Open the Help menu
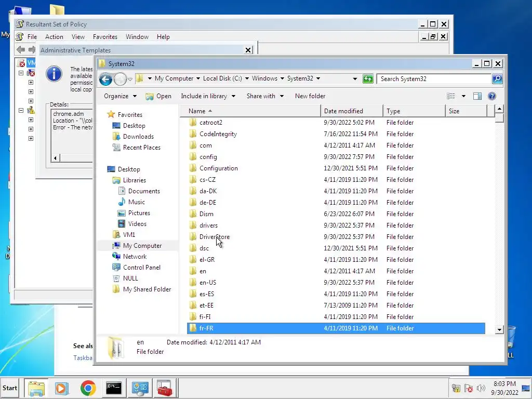The height and width of the screenshot is (399, 532). 163,37
